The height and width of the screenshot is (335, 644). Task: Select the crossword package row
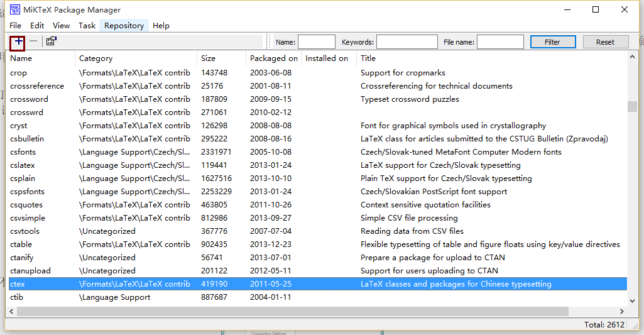[318, 99]
